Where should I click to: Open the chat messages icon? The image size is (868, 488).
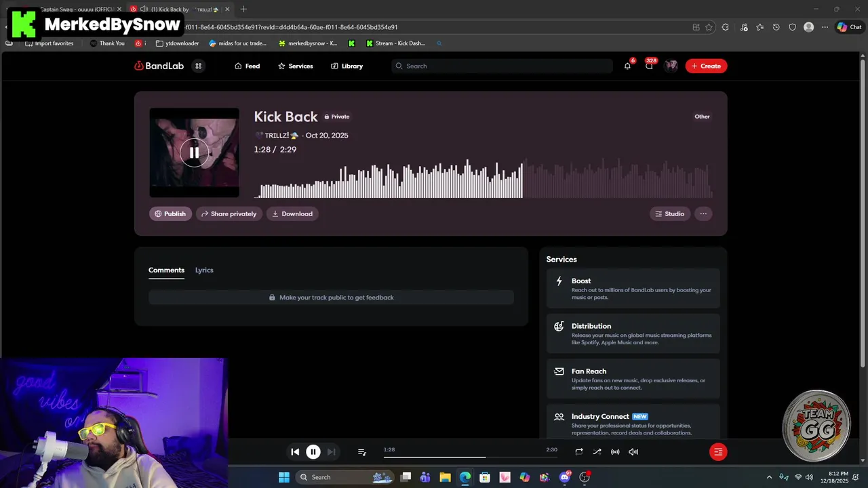tap(649, 66)
